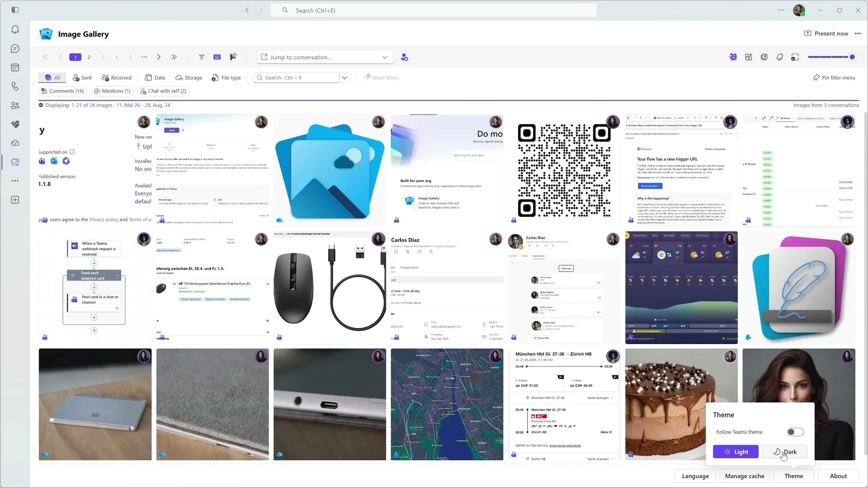Screen dimensions: 868x488
Task: Click the open in new window icon
Action: 764,57
